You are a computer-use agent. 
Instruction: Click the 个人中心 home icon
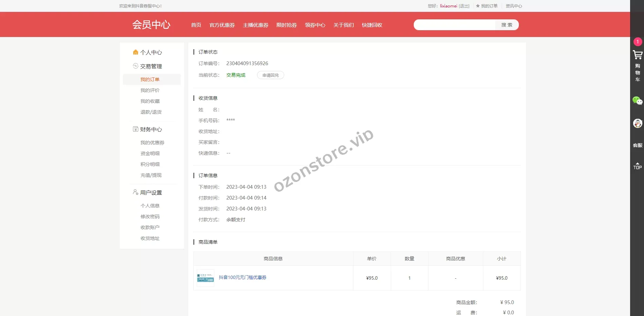135,52
